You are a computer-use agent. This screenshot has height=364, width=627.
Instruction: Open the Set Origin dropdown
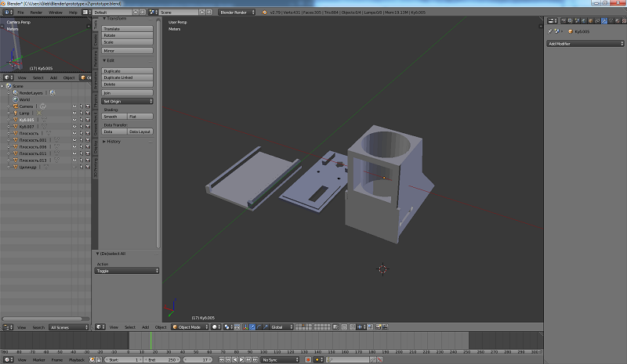coord(127,102)
